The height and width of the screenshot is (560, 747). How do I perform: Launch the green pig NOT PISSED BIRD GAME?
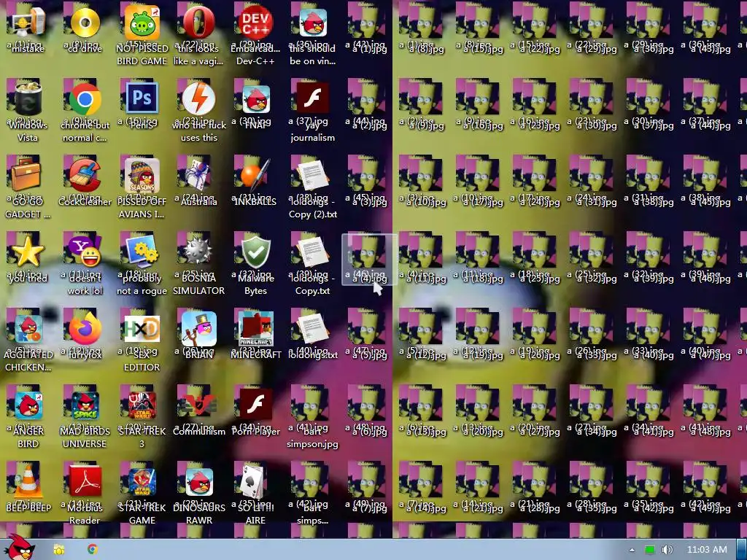click(x=142, y=23)
